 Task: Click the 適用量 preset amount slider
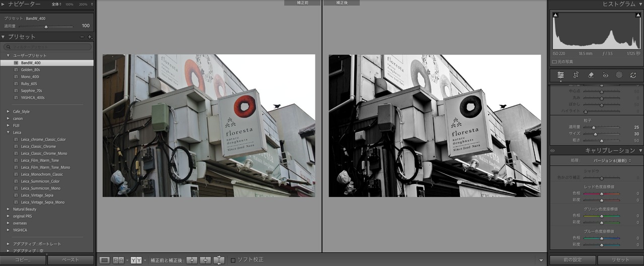(x=46, y=26)
